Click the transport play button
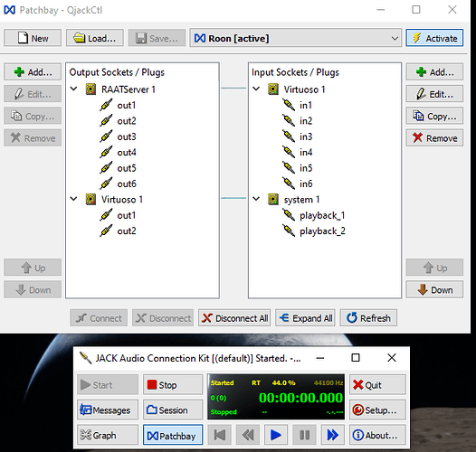 coord(276,435)
